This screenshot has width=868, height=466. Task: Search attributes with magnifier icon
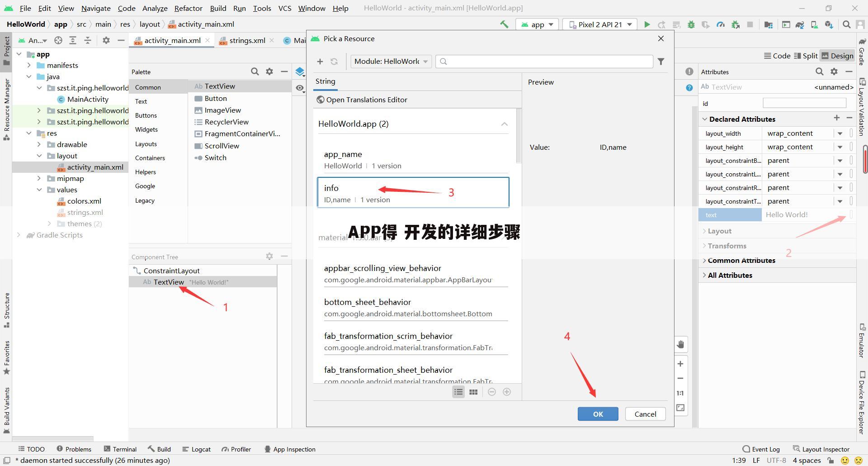point(820,71)
